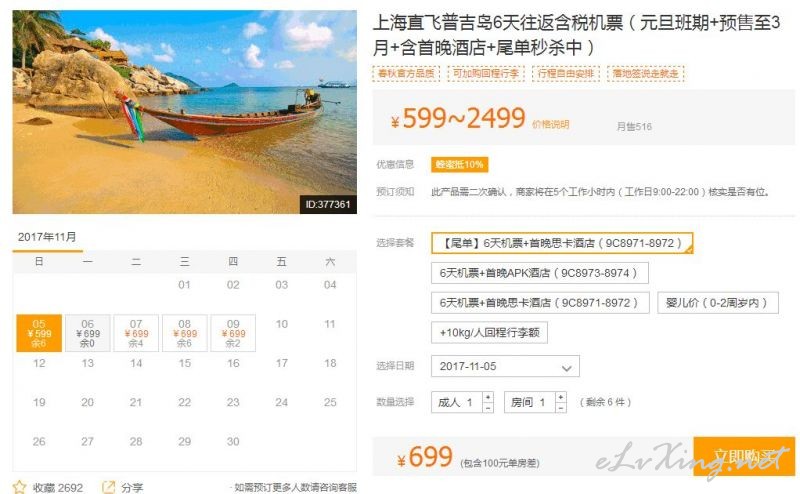The width and height of the screenshot is (800, 494).
Task: Choose 婴儿价 (0-2周岁内) option
Action: pyautogui.click(x=718, y=303)
